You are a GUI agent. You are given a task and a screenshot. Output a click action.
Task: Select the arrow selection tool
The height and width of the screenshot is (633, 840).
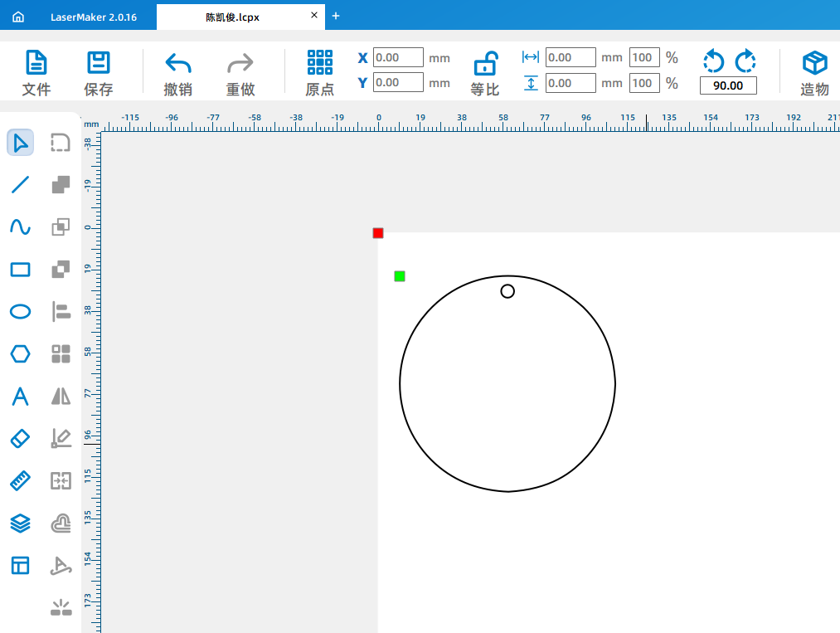click(21, 143)
